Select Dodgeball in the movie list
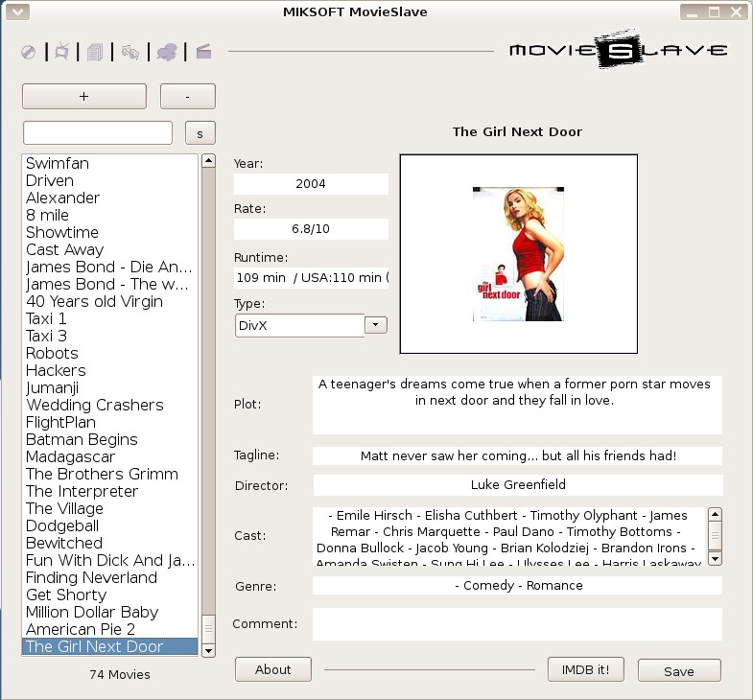753x700 pixels. click(x=110, y=526)
